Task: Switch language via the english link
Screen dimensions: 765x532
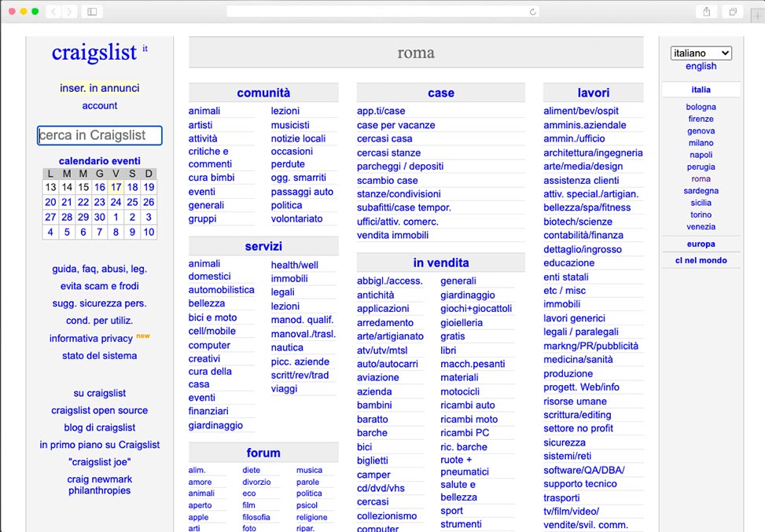Action: click(701, 66)
